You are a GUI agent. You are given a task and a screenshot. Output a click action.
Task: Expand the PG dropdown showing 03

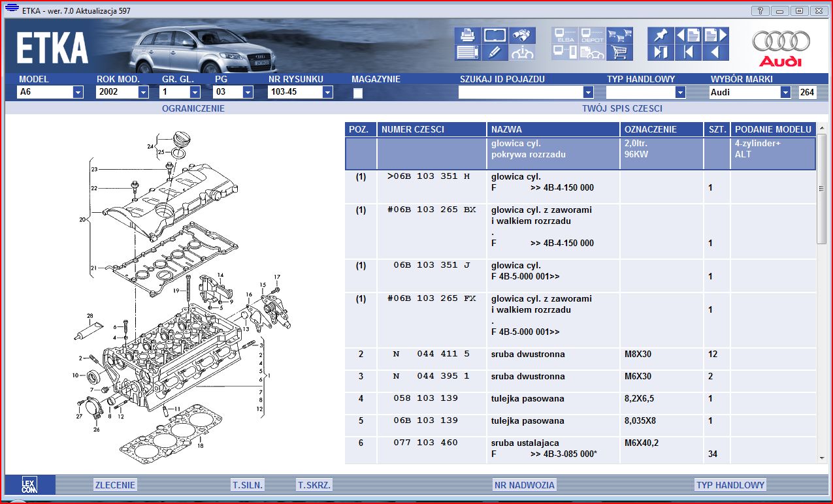pyautogui.click(x=248, y=93)
